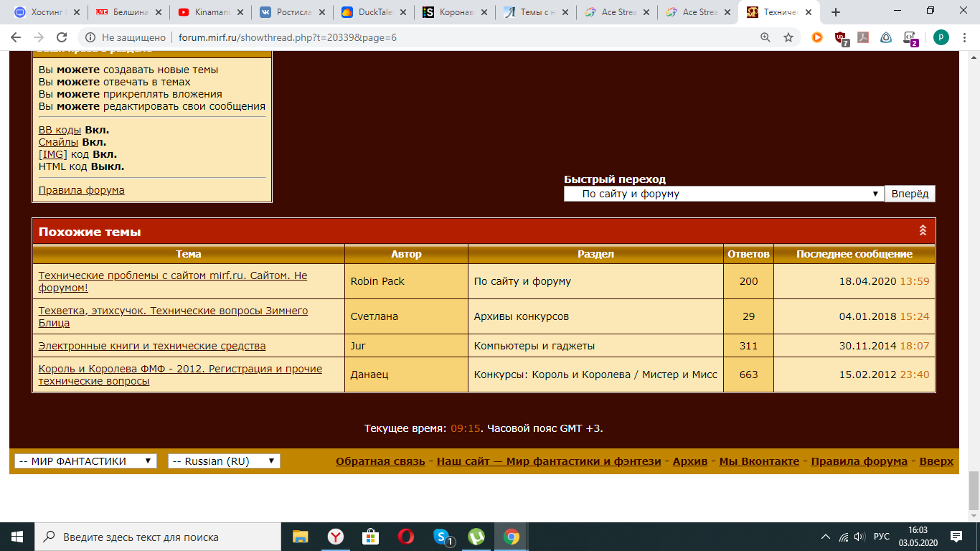This screenshot has width=980, height=551.
Task: Click the Обратная связь footer link
Action: [380, 461]
